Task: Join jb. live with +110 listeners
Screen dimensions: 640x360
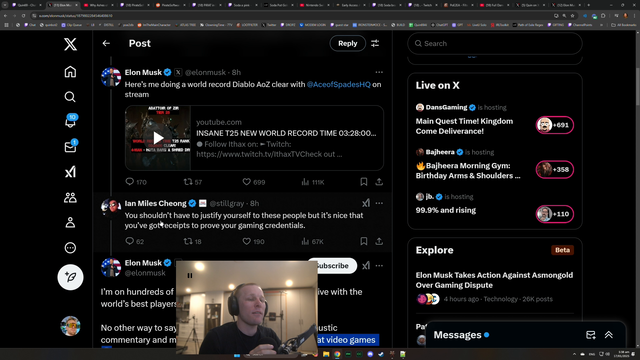Action: pyautogui.click(x=555, y=214)
